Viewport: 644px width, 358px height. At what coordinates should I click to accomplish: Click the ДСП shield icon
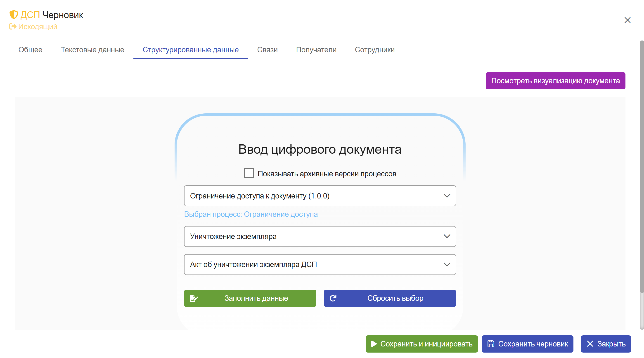(14, 15)
